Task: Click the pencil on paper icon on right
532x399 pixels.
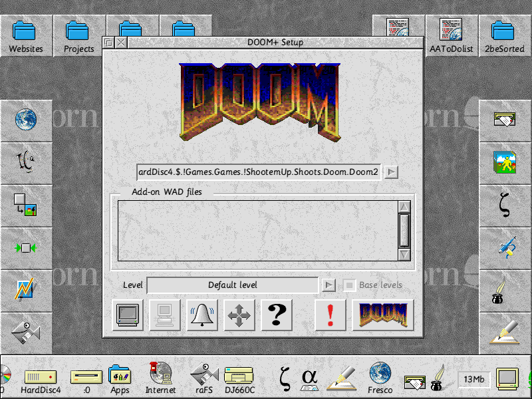Action: [505, 332]
